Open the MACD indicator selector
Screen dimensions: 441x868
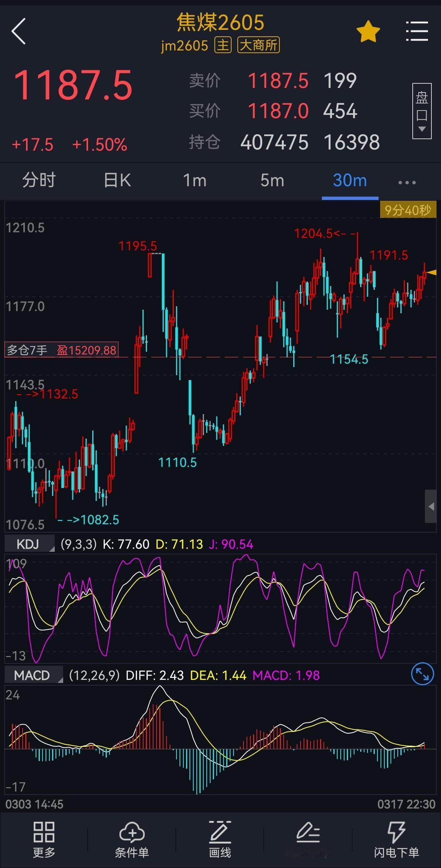tap(34, 675)
